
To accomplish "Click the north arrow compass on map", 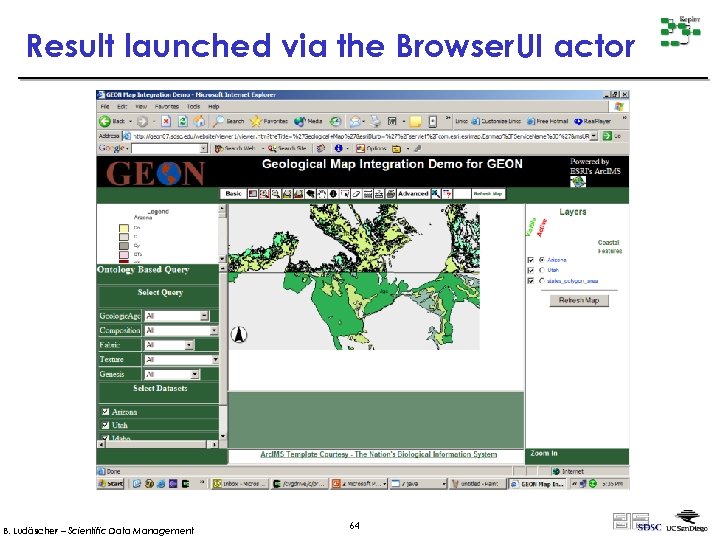I will tap(239, 334).
